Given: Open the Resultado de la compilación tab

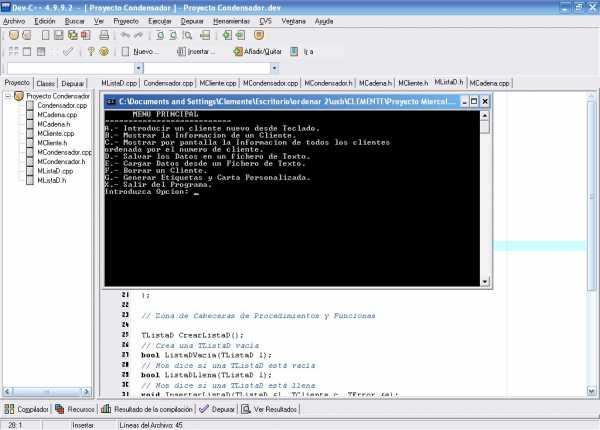Looking at the screenshot, I should 147,409.
